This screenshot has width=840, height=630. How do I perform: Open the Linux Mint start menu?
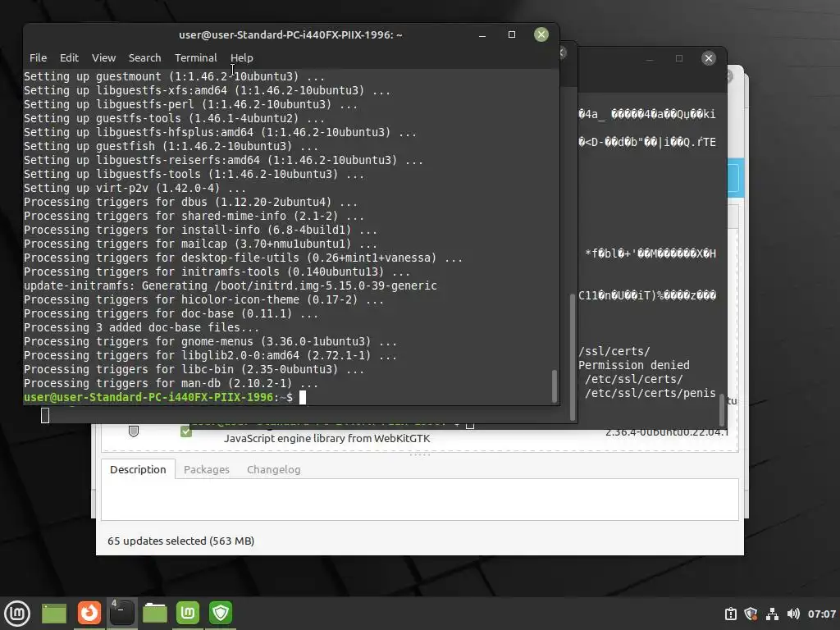point(17,614)
